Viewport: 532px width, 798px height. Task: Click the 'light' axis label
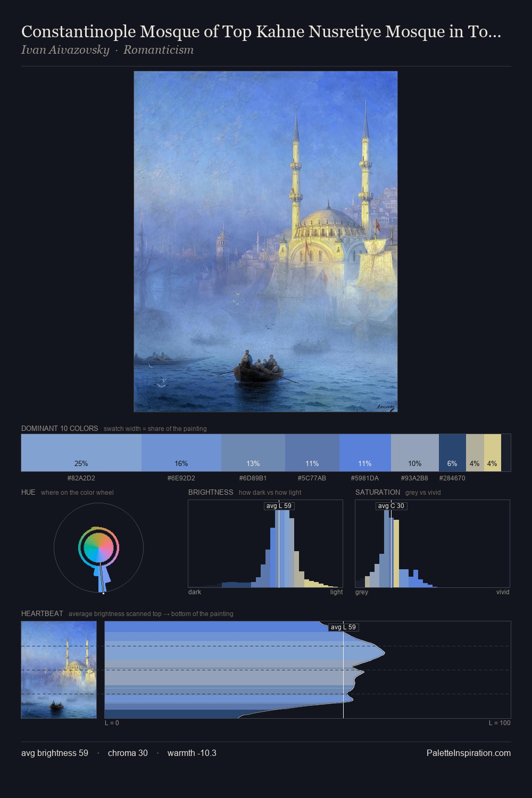point(337,592)
